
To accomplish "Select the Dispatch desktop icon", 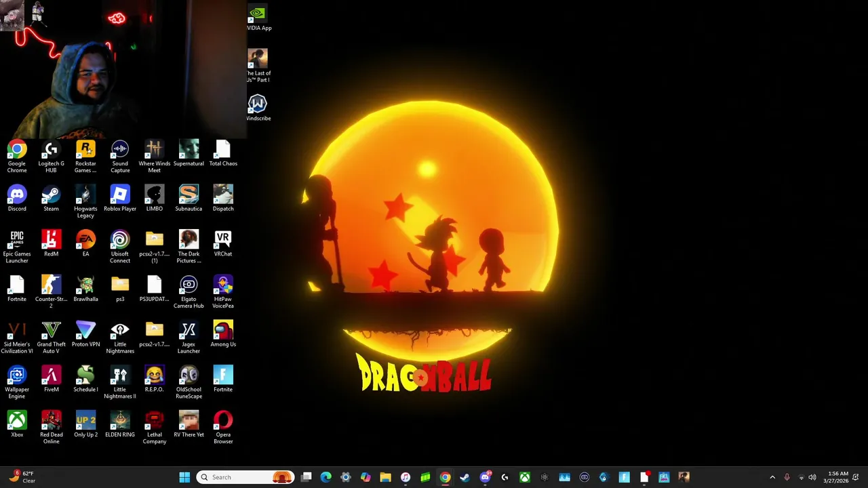I will pyautogui.click(x=223, y=199).
